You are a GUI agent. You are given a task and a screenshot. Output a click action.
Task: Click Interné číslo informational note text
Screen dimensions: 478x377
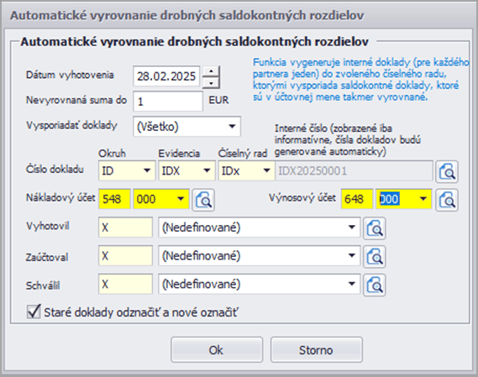pyautogui.click(x=347, y=140)
